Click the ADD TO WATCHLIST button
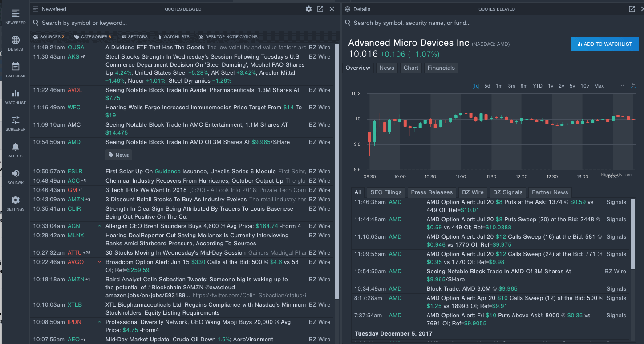644x344 pixels. (604, 44)
